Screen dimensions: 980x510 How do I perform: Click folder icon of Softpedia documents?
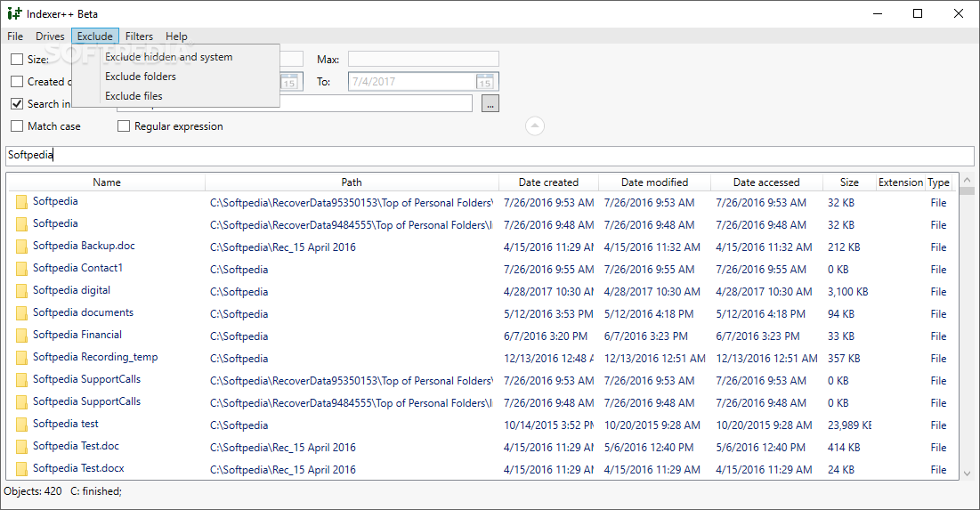pos(22,313)
